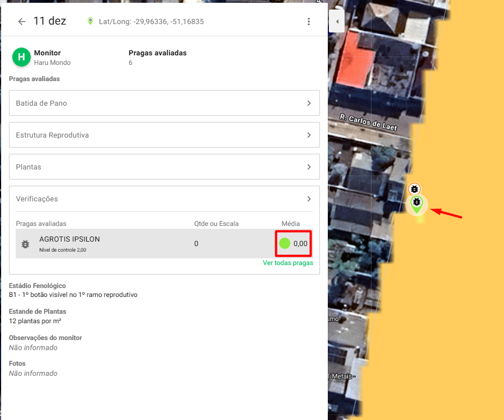Click the green H monitor avatar
Screen dimensions: 504x420
21,57
